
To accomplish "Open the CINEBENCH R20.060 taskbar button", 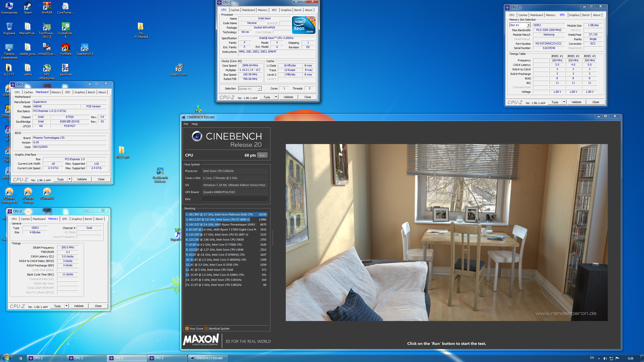I will point(208,358).
